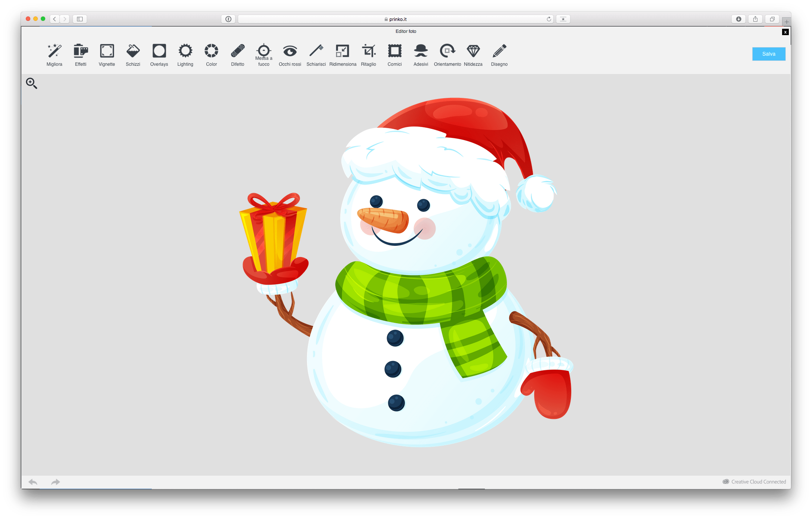Screen dimensions: 812x519
Task: Select the Color adjustment tool
Action: coord(211,55)
